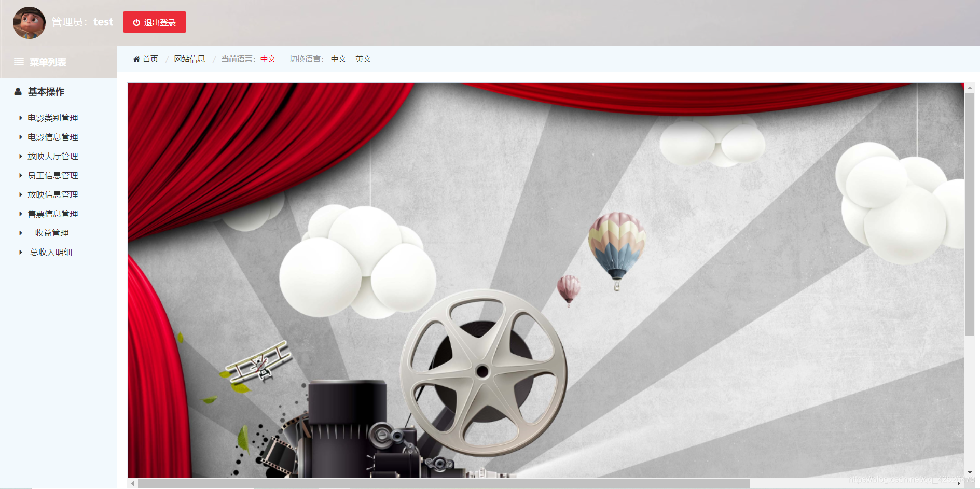Expand the arrow beside 总收入明细
980x489 pixels.
click(x=21, y=253)
